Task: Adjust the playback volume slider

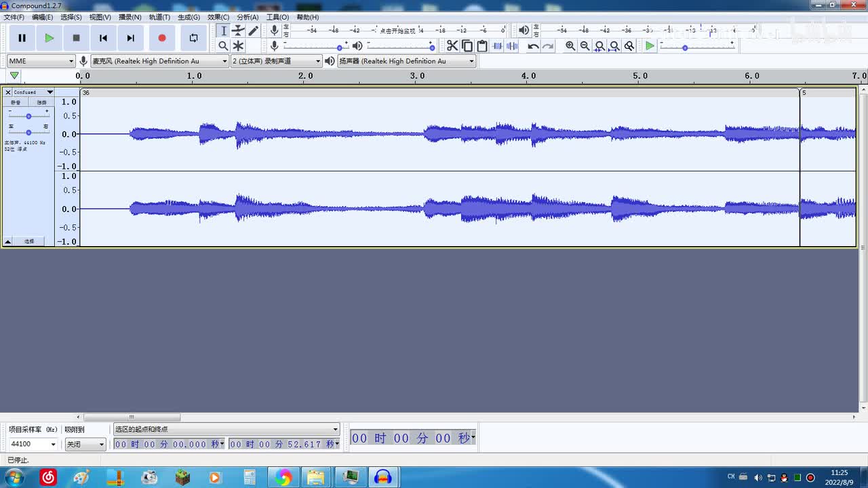Action: coord(400,46)
